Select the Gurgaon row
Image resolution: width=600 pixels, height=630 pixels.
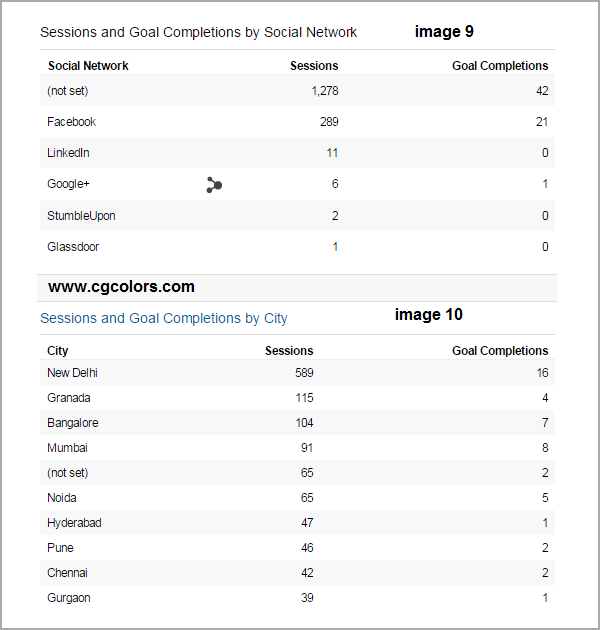(x=297, y=598)
